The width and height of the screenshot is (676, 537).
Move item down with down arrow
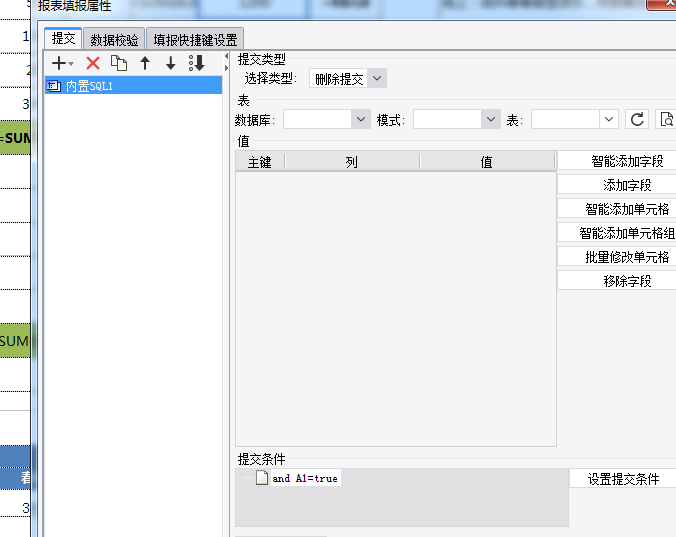[171, 63]
